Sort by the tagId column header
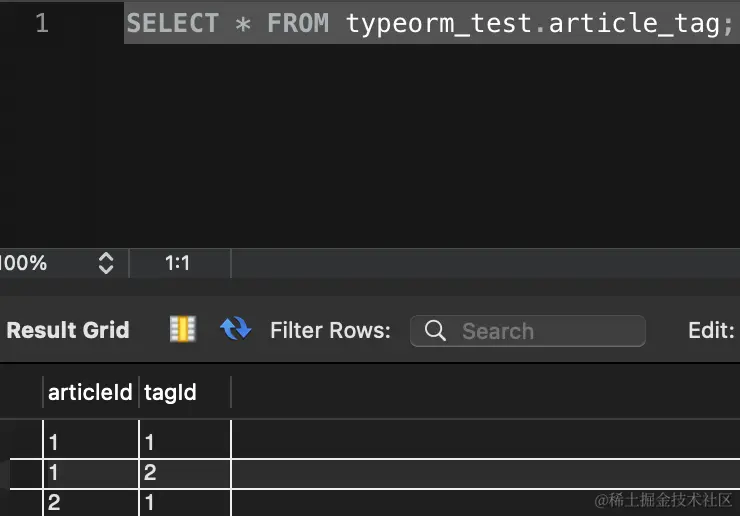This screenshot has width=740, height=516. [170, 393]
